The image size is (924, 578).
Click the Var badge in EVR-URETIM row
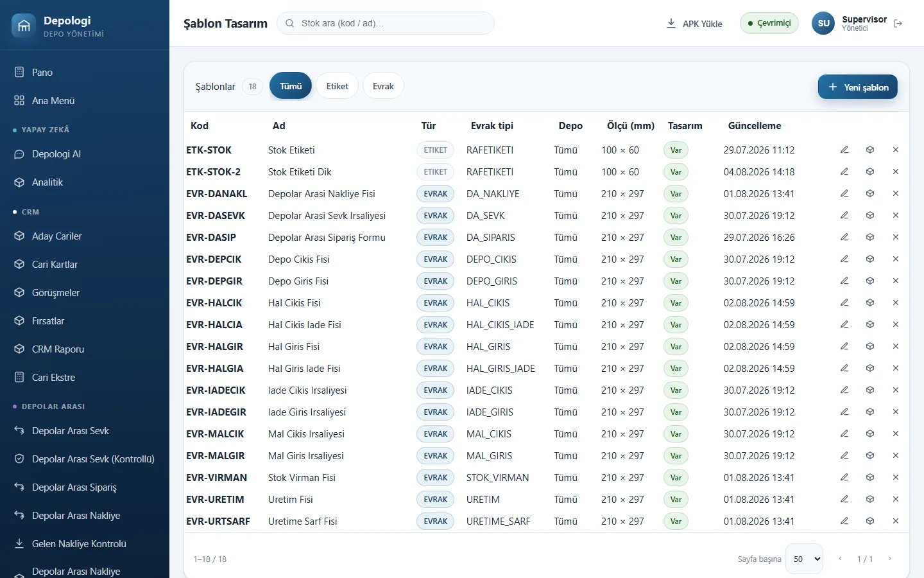tap(676, 500)
